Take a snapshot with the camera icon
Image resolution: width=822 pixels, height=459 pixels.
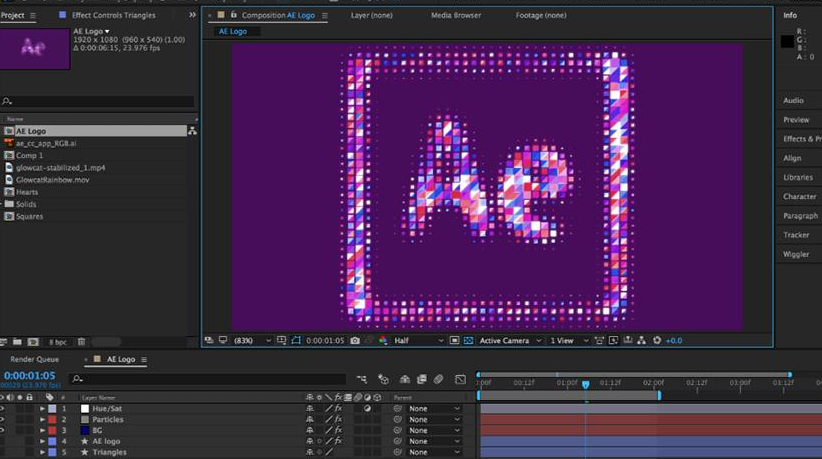pyautogui.click(x=355, y=341)
